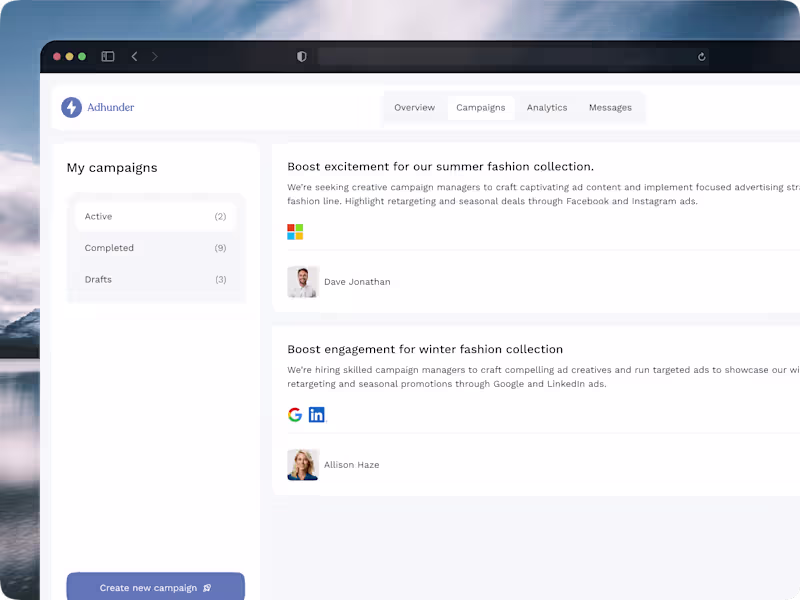Click the LinkedIn logo in winter campaign
This screenshot has height=600, width=800.
pyautogui.click(x=316, y=414)
